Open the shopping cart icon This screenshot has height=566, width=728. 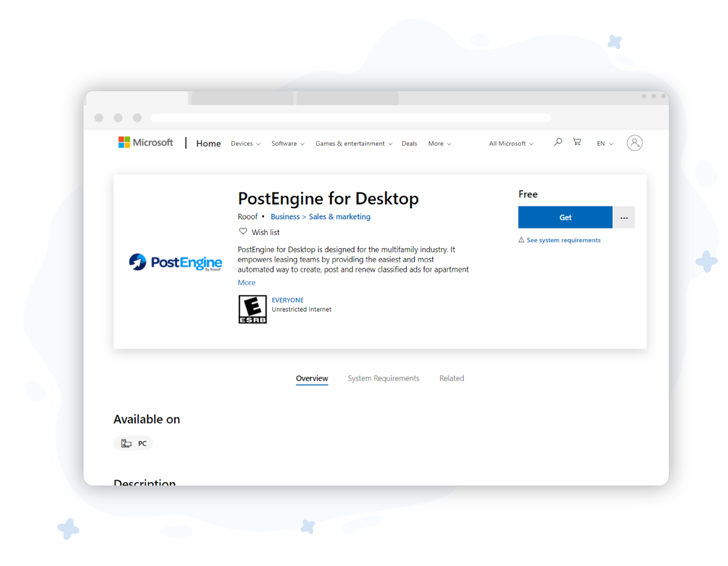pos(577,142)
